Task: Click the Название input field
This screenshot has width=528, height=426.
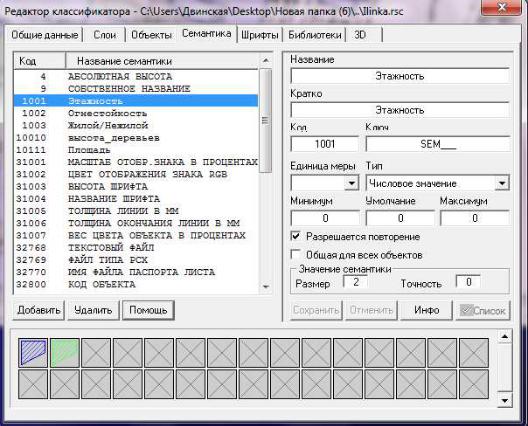Action: (400, 76)
